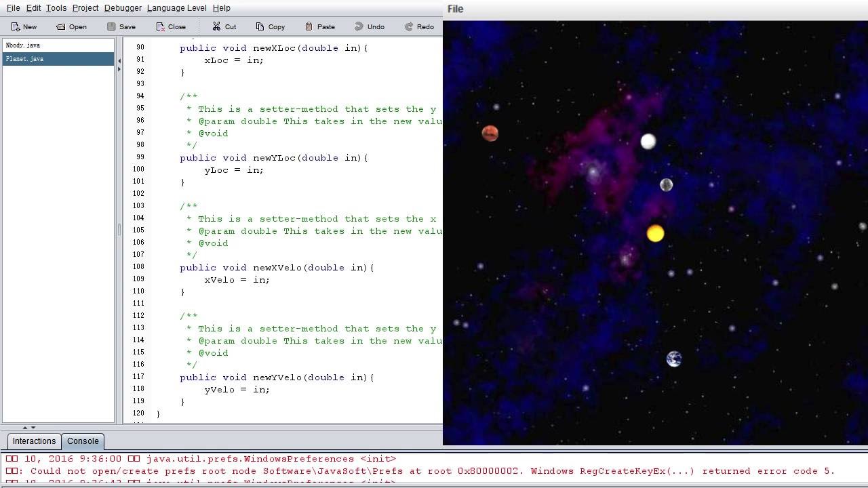Save the current file using Save
This screenshot has height=488, width=868.
(121, 26)
